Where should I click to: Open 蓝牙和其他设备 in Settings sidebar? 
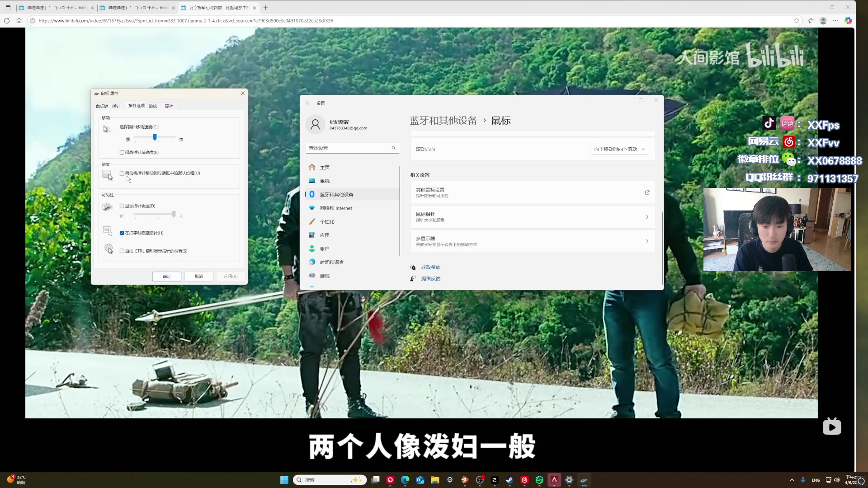point(352,194)
